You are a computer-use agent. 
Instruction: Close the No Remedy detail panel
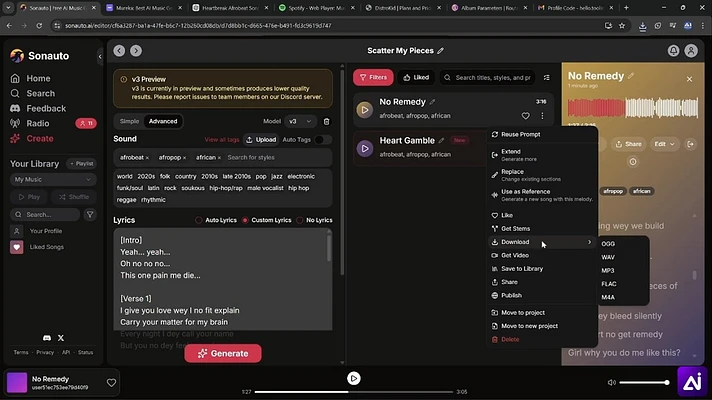click(x=689, y=79)
